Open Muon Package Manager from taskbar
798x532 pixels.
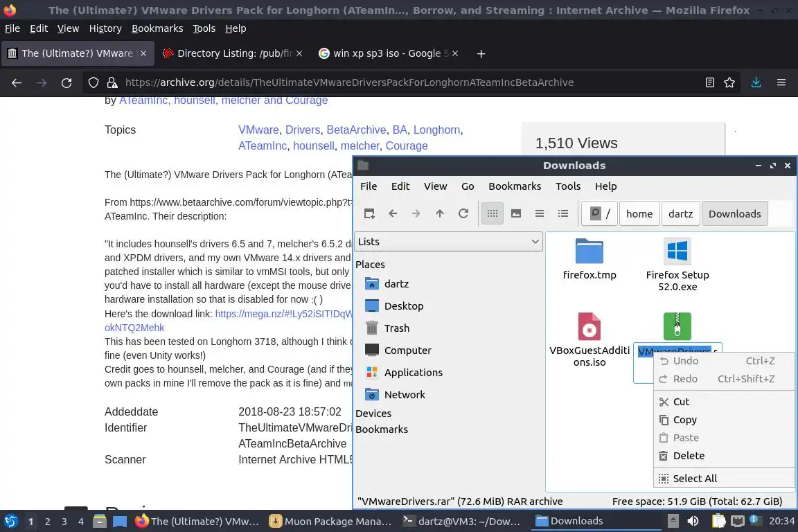[331, 522]
